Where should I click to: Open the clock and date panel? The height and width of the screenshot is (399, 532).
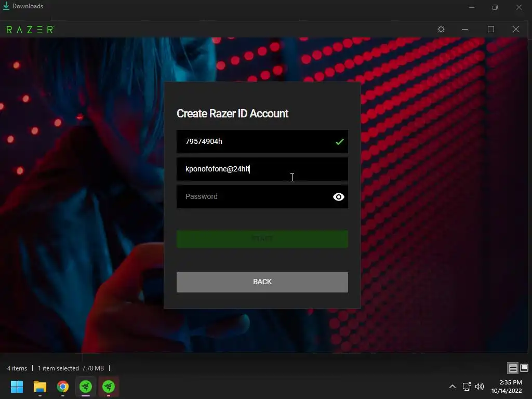pyautogui.click(x=507, y=387)
